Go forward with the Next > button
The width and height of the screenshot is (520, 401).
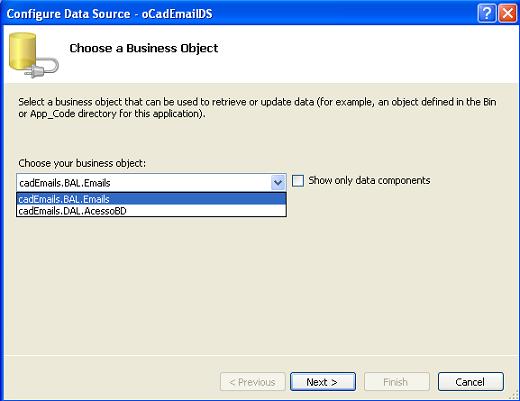[x=323, y=382]
